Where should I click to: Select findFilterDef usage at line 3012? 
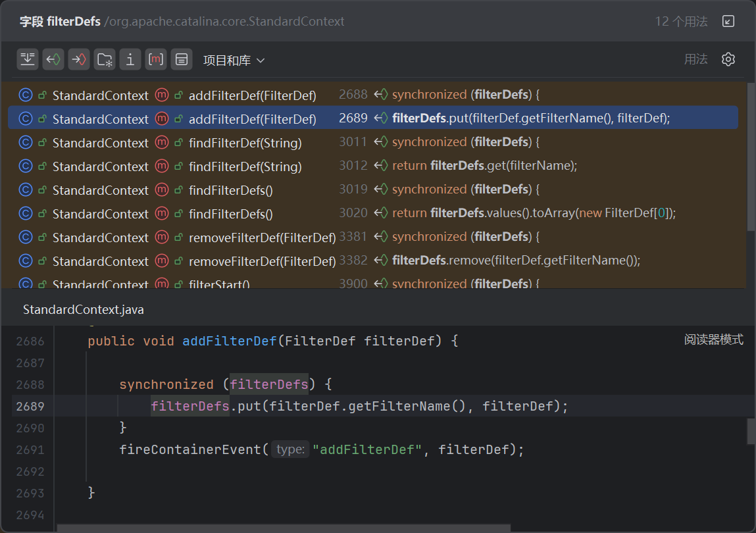[484, 166]
